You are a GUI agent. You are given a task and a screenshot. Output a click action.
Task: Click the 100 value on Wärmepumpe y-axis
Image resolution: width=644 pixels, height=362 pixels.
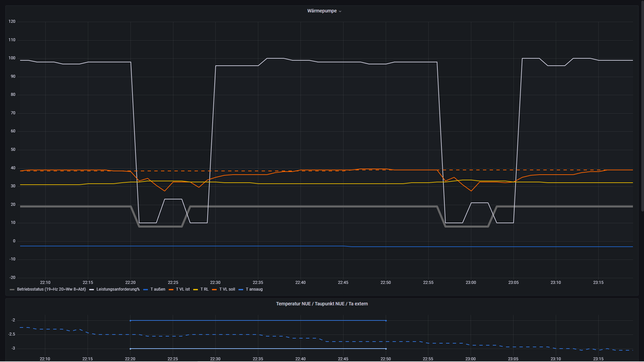12,58
